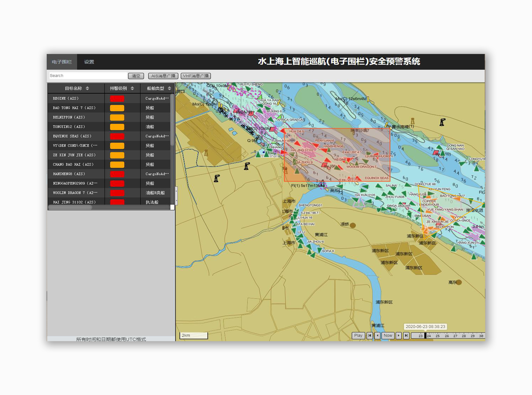
Task: Select the HANSHENG8 (AIS) row
Action: pyautogui.click(x=109, y=174)
